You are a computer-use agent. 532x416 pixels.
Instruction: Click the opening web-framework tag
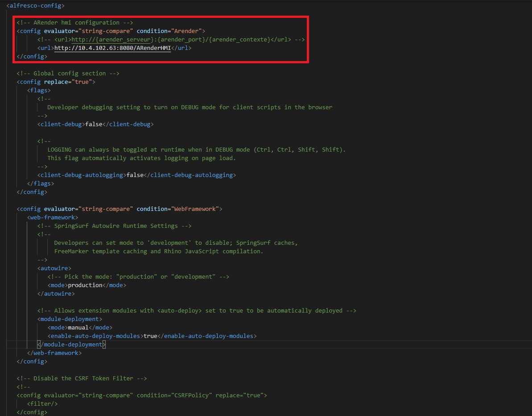click(x=53, y=218)
